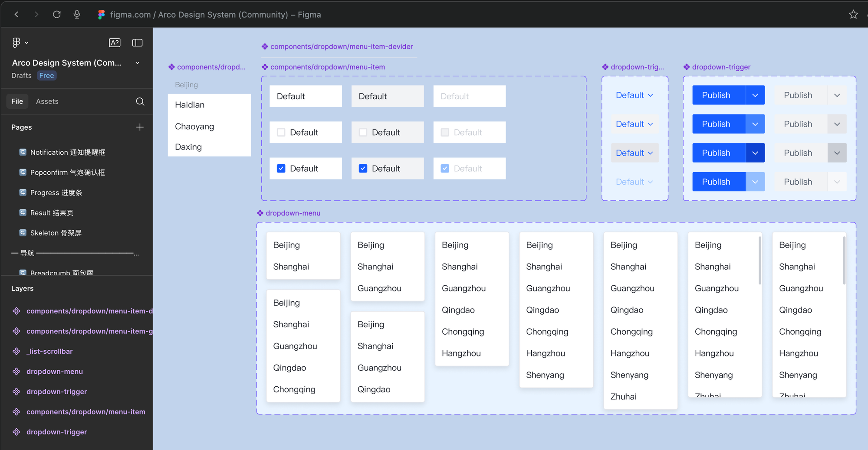868x450 pixels.
Task: Select the _list-scrollbar layer
Action: [49, 352]
